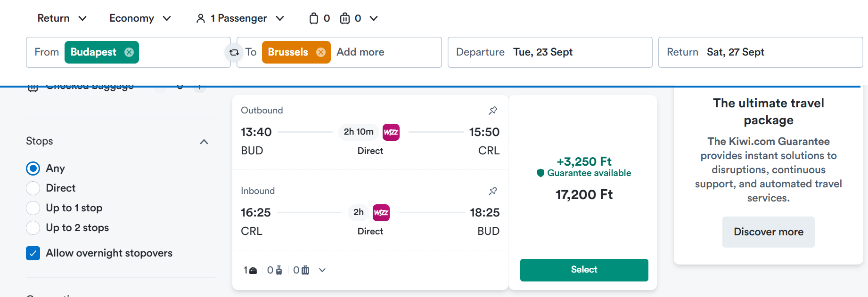This screenshot has height=297, width=868.
Task: Open the Return trip type dropdown
Action: click(62, 18)
